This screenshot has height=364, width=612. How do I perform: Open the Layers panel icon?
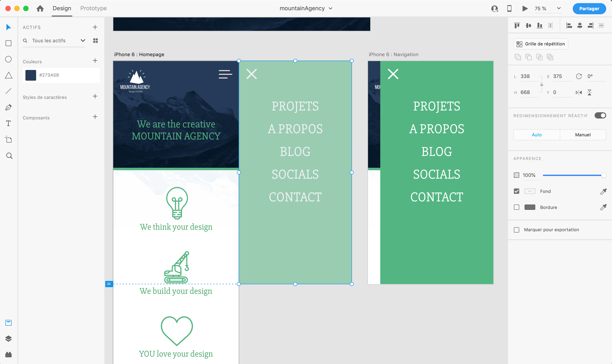pos(9,339)
